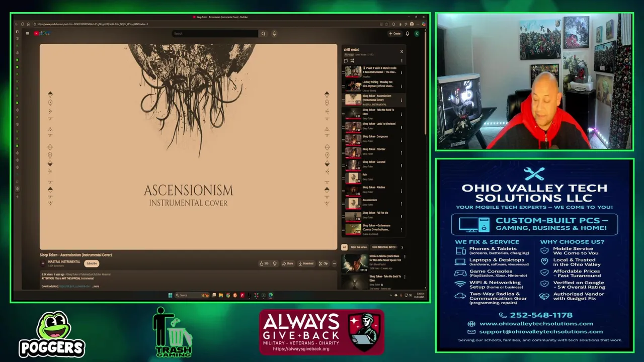Go back with browser back arrow
644x362 pixels.
16,24
